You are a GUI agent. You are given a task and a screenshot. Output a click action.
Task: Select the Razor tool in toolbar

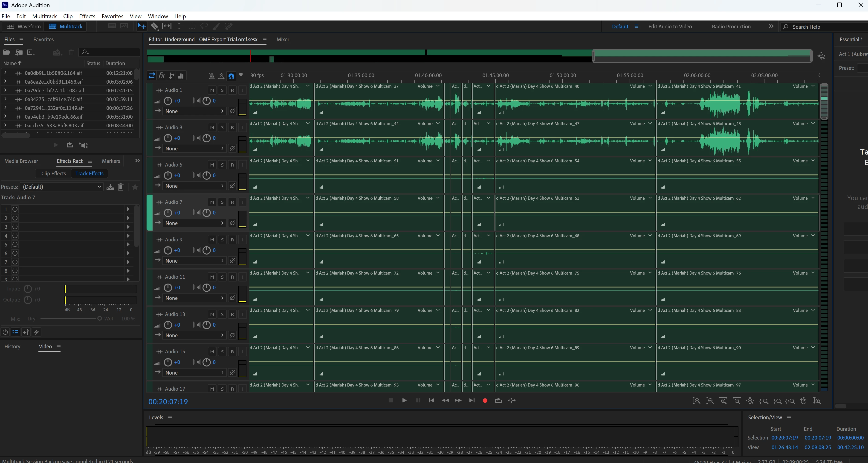pos(154,26)
